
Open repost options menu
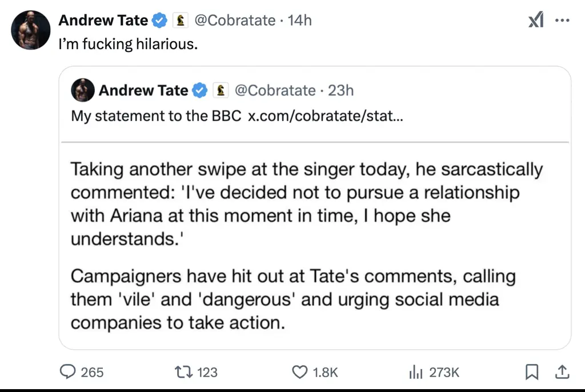point(184,372)
